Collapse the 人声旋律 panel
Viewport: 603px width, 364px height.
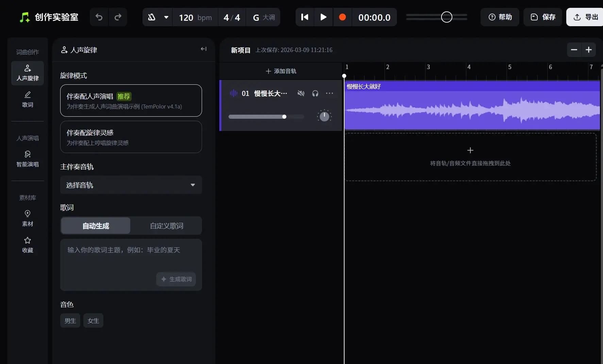pos(203,49)
